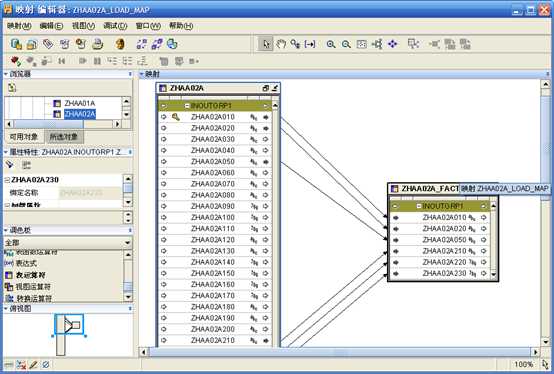This screenshot has width=554, height=374.
Task: Open the 帮助(H) menu
Action: (181, 26)
